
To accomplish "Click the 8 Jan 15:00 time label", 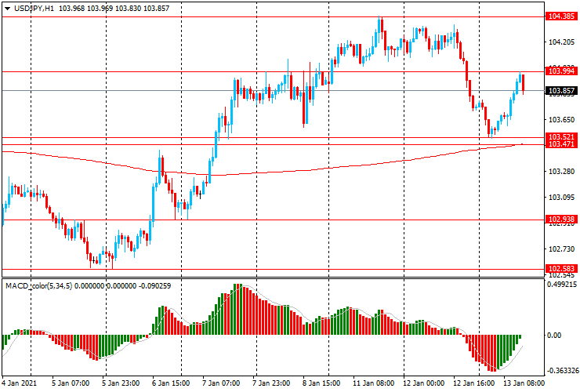I will tap(322, 383).
